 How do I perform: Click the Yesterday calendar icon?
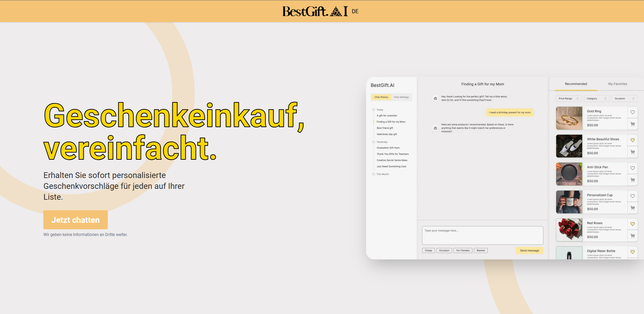(374, 142)
